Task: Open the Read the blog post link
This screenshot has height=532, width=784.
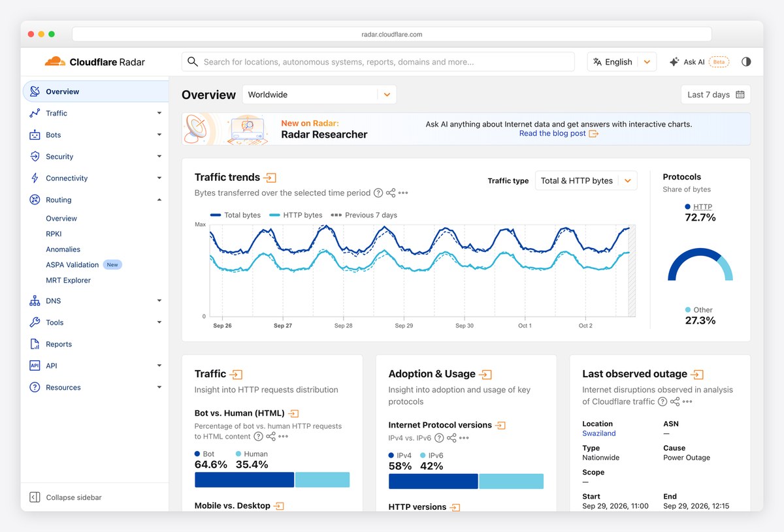Action: click(559, 133)
